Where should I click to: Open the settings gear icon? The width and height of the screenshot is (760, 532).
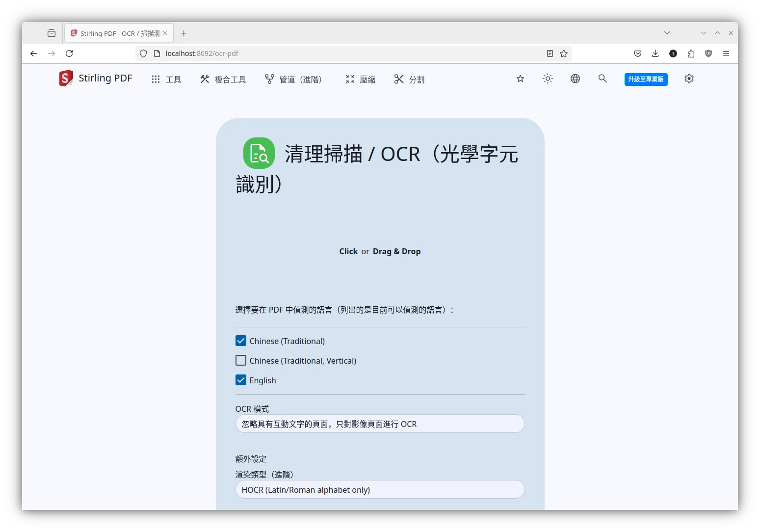click(689, 79)
